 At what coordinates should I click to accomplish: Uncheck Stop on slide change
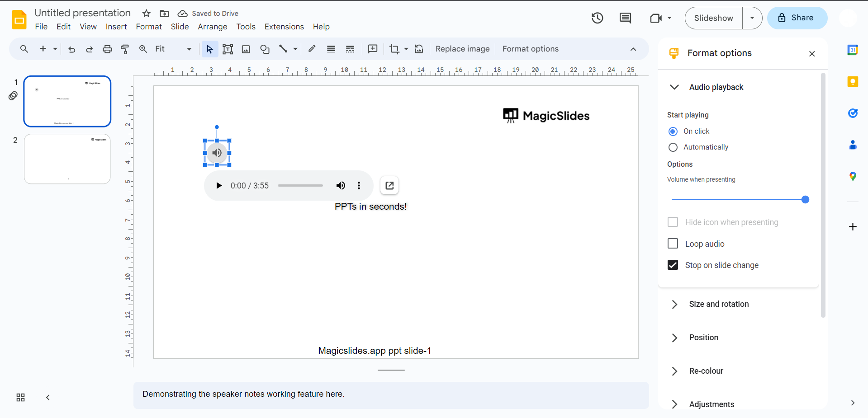673,265
